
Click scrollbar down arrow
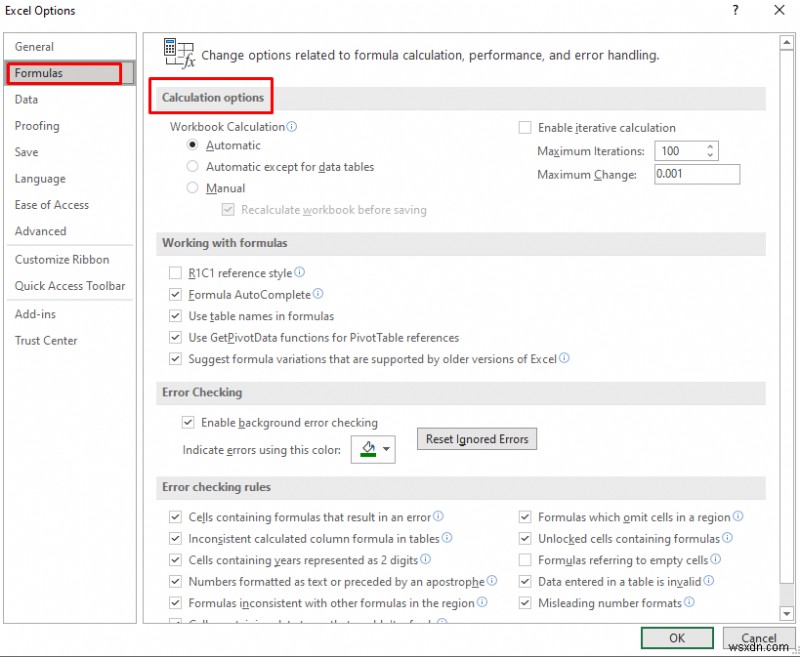[786, 614]
